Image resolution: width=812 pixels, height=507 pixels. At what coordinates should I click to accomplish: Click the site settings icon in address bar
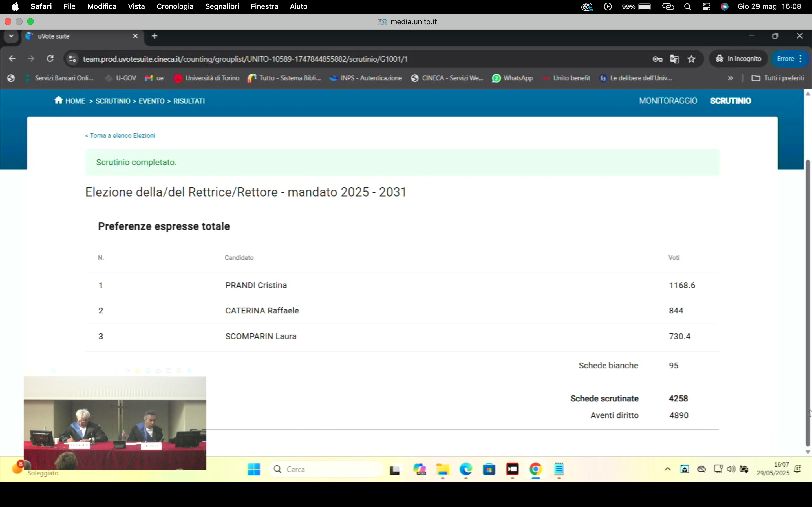tap(72, 59)
